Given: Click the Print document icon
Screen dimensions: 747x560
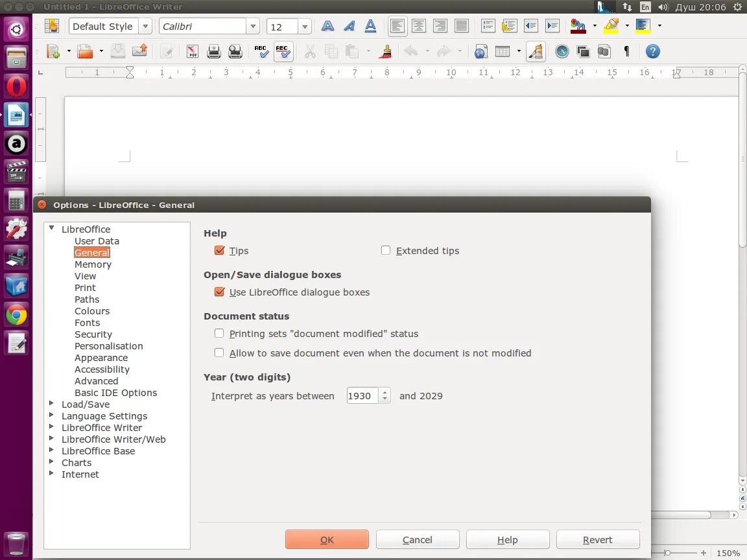Looking at the screenshot, I should pyautogui.click(x=214, y=51).
